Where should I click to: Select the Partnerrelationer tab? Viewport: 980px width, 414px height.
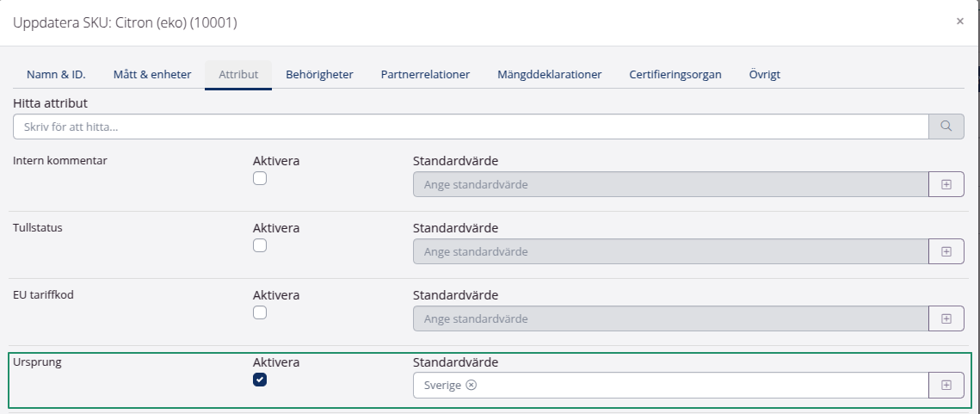click(x=425, y=75)
